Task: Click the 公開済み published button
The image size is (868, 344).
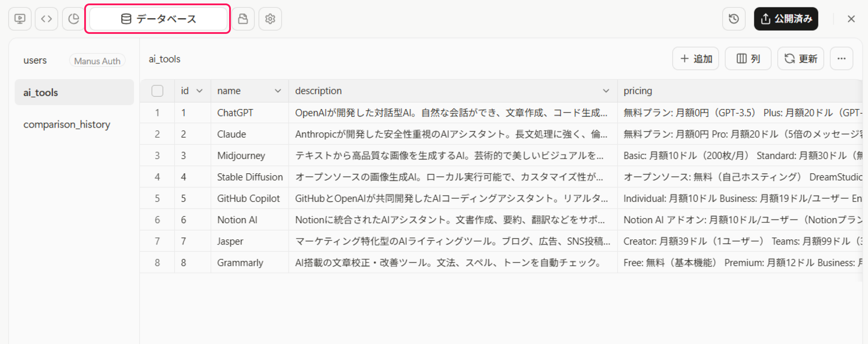Action: pos(786,19)
